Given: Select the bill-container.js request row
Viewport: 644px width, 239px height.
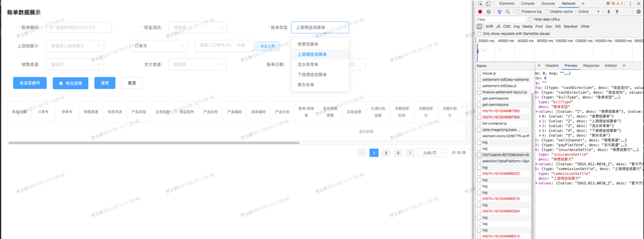Looking at the screenshot, I should coord(505,124).
